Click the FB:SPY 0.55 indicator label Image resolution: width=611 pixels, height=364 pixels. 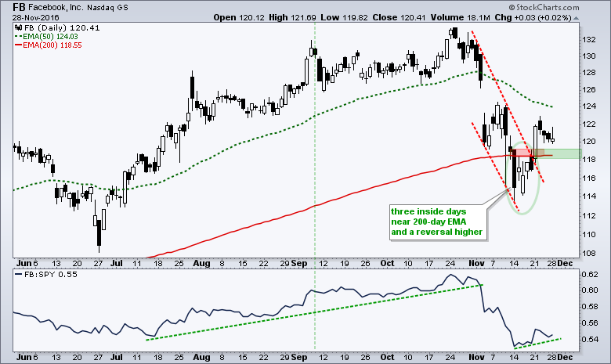tap(46, 274)
